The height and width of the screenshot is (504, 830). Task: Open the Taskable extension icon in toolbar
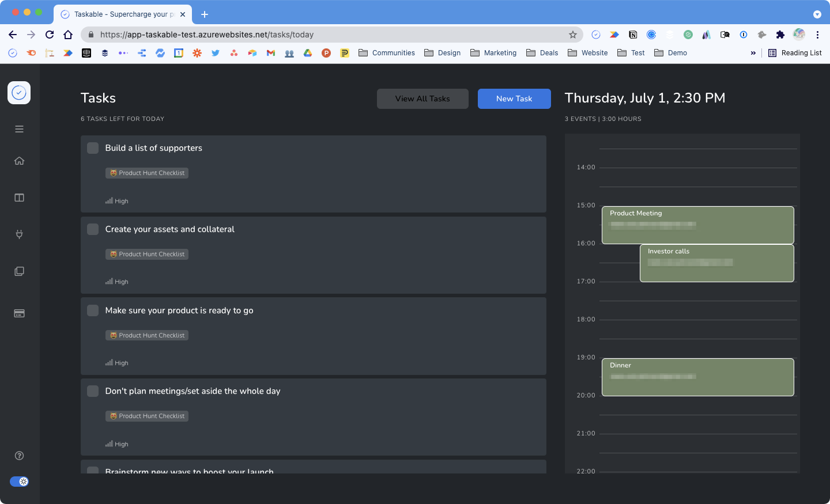click(596, 35)
